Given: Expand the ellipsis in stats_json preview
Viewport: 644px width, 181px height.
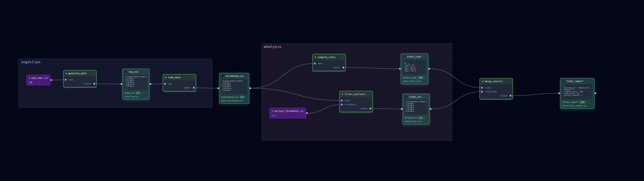Looking at the screenshot, I should point(405,73).
